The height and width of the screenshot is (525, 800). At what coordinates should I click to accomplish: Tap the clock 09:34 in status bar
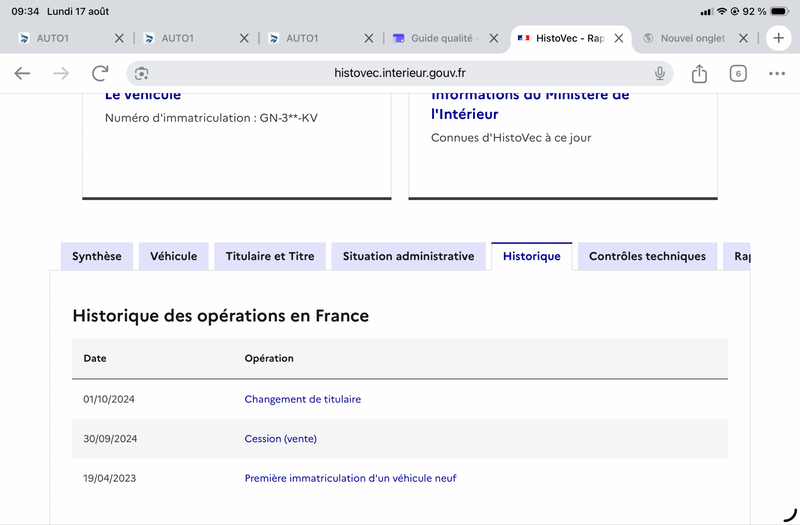(25, 11)
